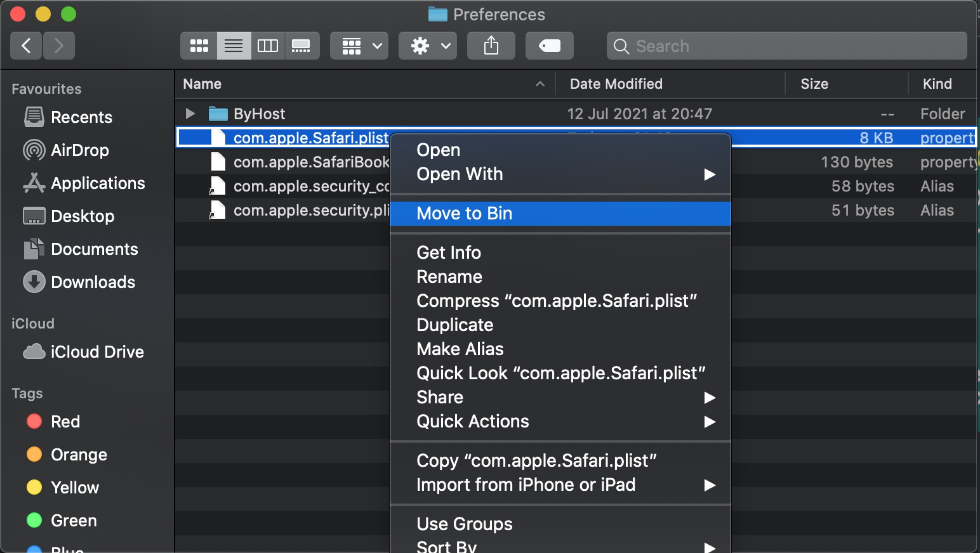The height and width of the screenshot is (553, 980).
Task: Choose Duplicate from the context menu
Action: [x=560, y=325]
